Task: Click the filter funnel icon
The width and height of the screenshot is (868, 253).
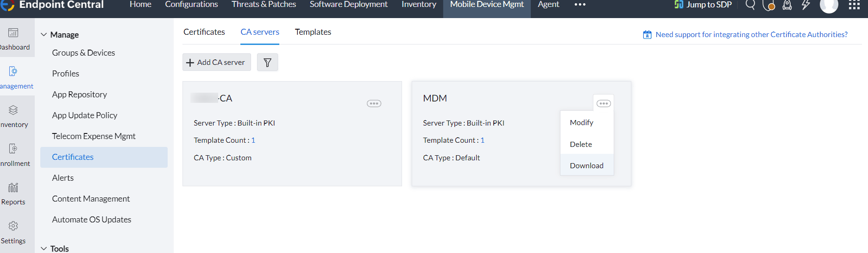Action: pos(267,63)
